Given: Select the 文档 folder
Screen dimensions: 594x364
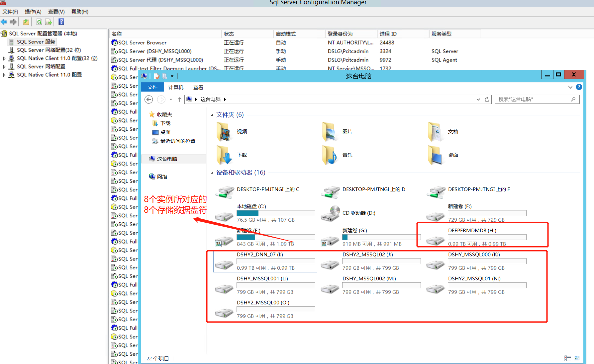Looking at the screenshot, I should (x=443, y=132).
